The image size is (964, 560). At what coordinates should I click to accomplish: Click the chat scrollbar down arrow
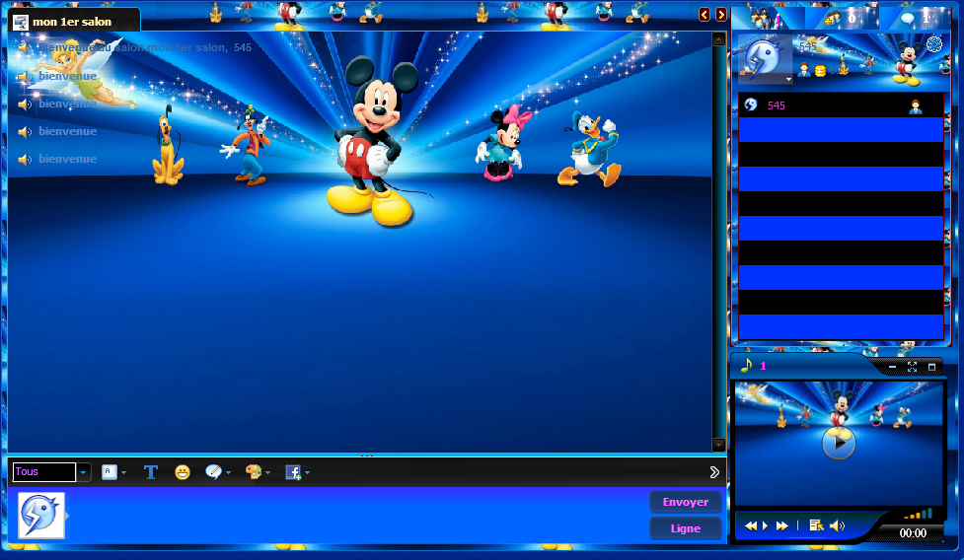point(718,444)
